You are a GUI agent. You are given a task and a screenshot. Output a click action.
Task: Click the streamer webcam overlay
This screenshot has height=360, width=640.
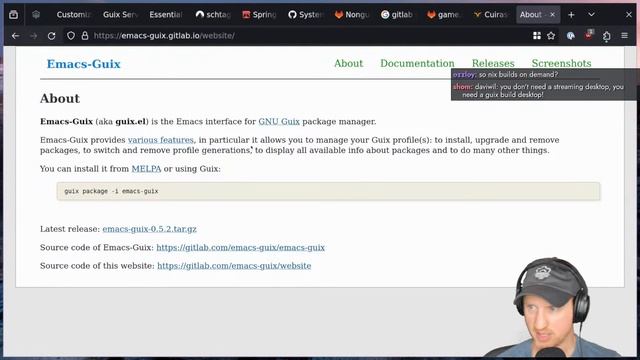click(551, 308)
